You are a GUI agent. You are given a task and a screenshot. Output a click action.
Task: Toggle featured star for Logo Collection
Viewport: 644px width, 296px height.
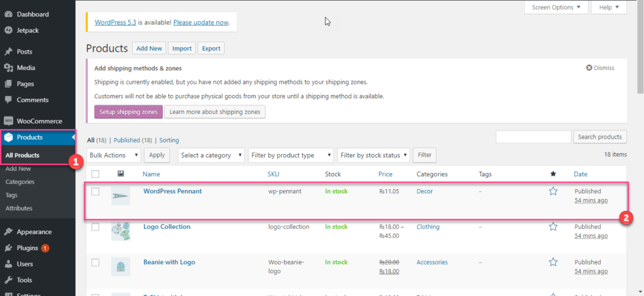click(x=553, y=227)
